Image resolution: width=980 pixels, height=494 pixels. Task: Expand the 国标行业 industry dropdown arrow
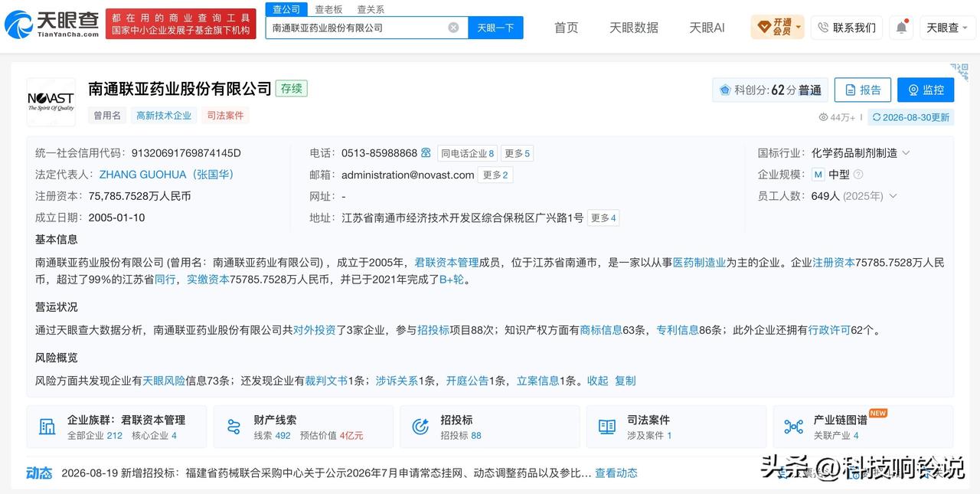point(906,153)
